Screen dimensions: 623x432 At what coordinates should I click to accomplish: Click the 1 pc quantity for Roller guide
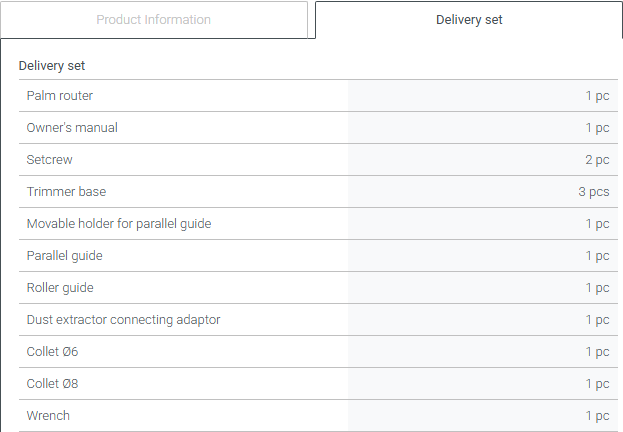point(597,288)
